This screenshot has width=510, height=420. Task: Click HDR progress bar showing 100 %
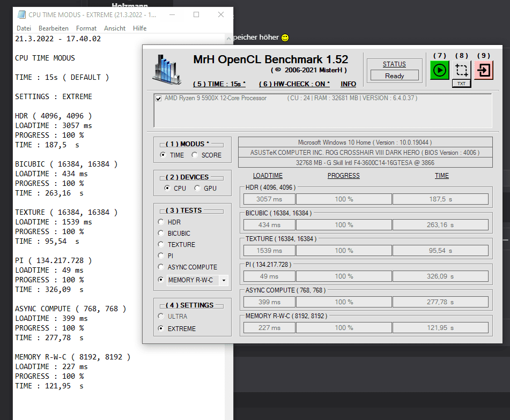click(x=344, y=199)
